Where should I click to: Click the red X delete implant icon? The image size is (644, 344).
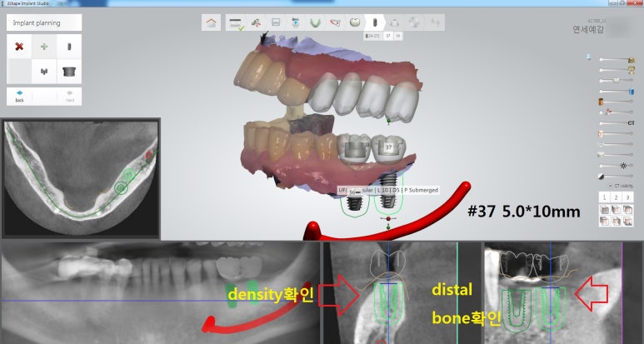[x=19, y=47]
